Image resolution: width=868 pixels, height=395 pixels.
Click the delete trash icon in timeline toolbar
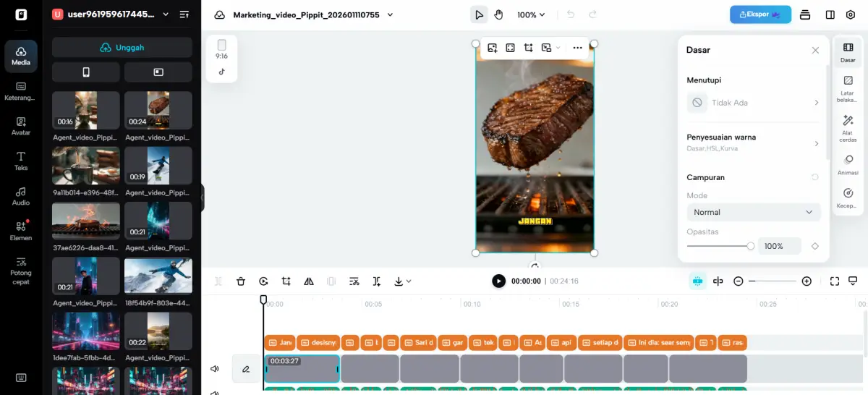pyautogui.click(x=241, y=281)
